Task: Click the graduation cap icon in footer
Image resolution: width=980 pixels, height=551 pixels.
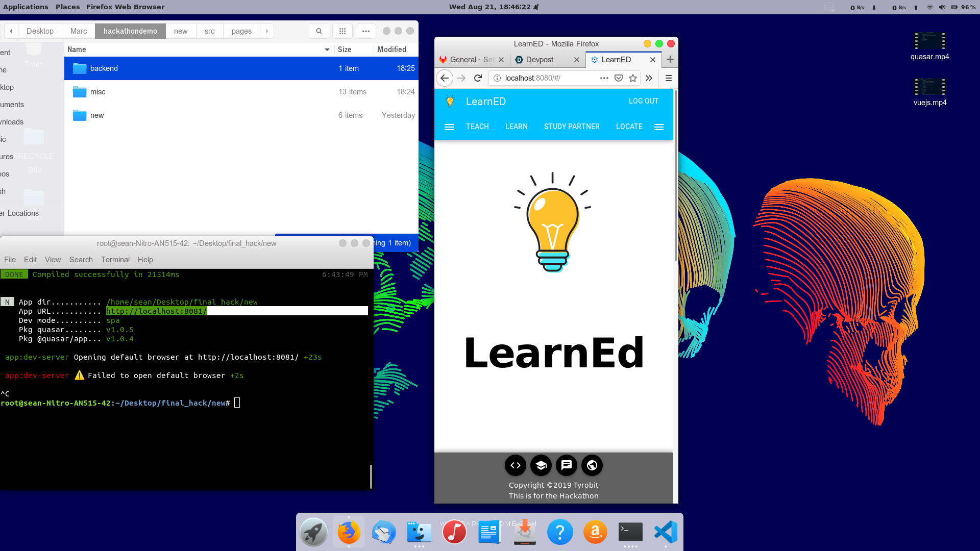Action: pos(541,465)
